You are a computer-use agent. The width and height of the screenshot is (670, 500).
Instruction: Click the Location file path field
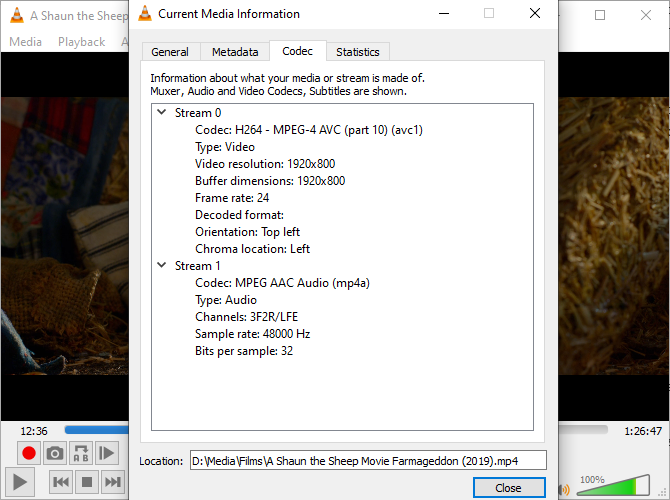pos(368,461)
